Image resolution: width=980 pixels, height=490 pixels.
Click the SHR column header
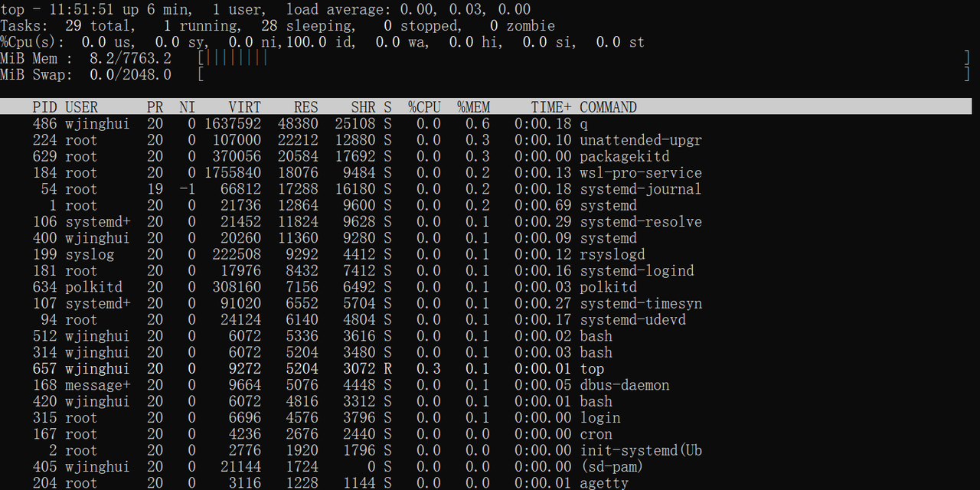363,107
